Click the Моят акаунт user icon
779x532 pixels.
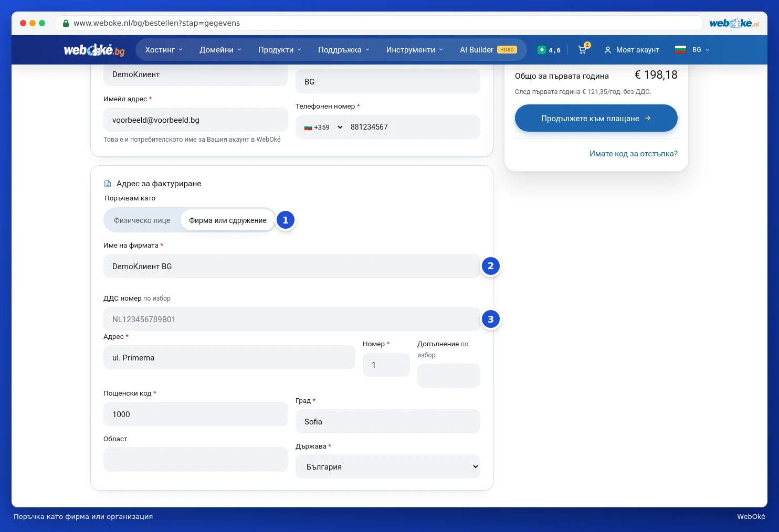(x=608, y=50)
